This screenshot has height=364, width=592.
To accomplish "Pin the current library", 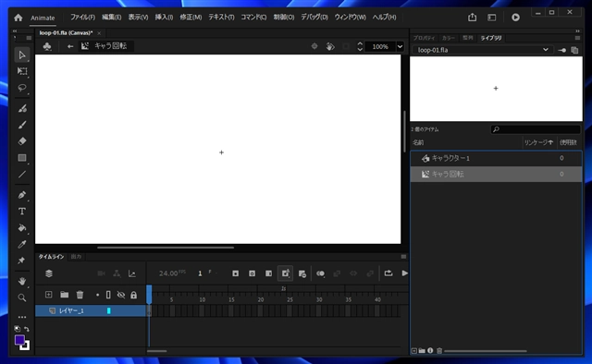I will (562, 50).
